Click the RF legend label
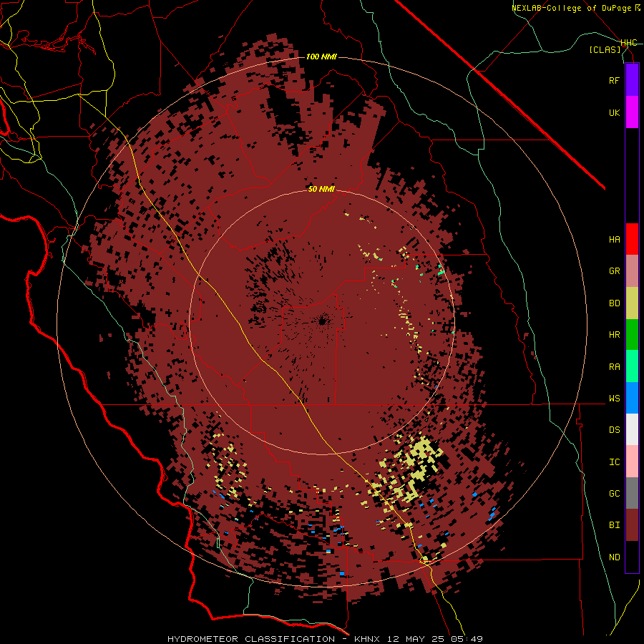This screenshot has width=644, height=644. (x=614, y=80)
